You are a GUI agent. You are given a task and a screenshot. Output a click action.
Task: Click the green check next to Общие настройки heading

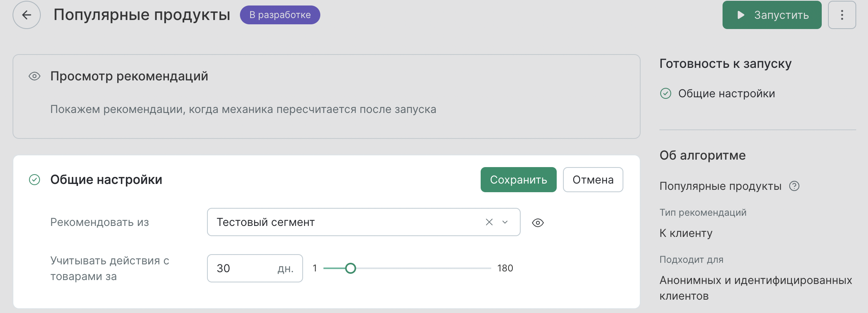[35, 180]
